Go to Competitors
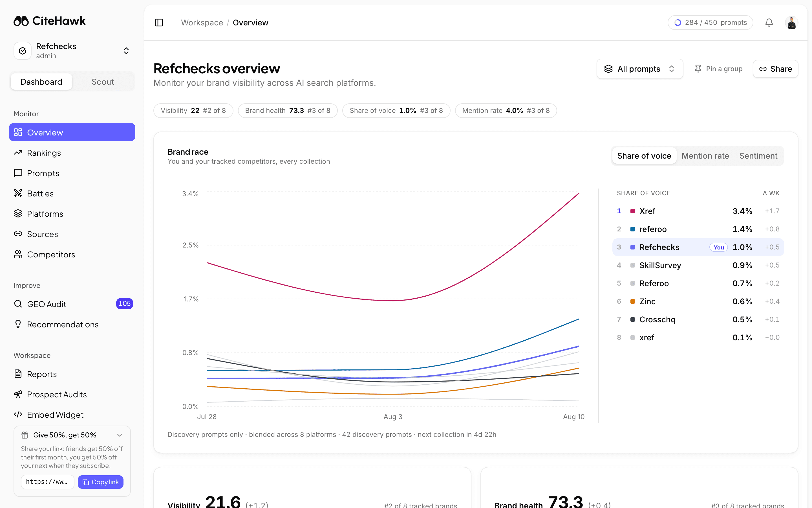Image resolution: width=812 pixels, height=508 pixels. 72,254
